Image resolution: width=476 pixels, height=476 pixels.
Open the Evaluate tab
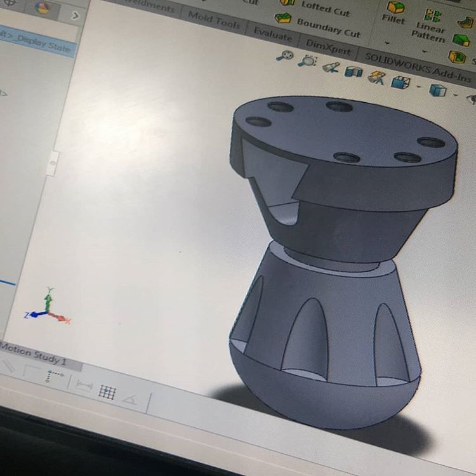click(x=272, y=34)
